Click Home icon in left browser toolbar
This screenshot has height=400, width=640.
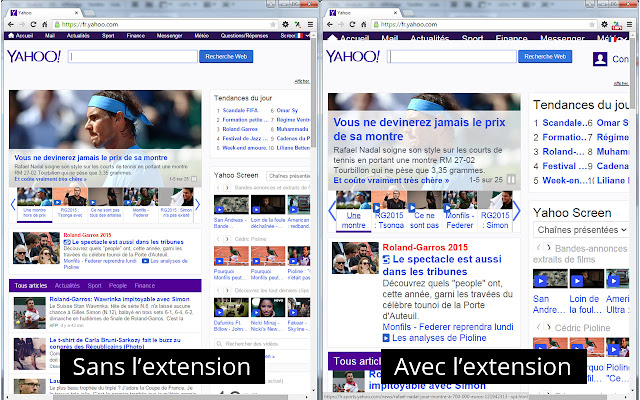(44, 24)
